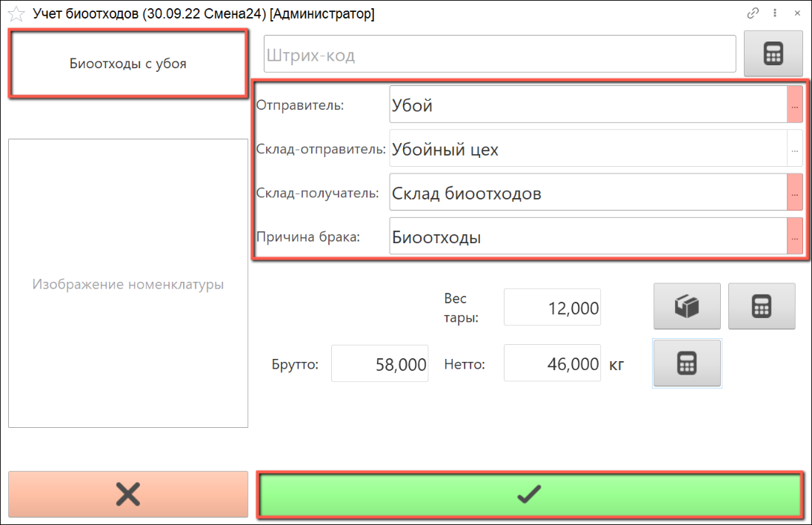Click the Изображение номенклатуры image area

[128, 284]
